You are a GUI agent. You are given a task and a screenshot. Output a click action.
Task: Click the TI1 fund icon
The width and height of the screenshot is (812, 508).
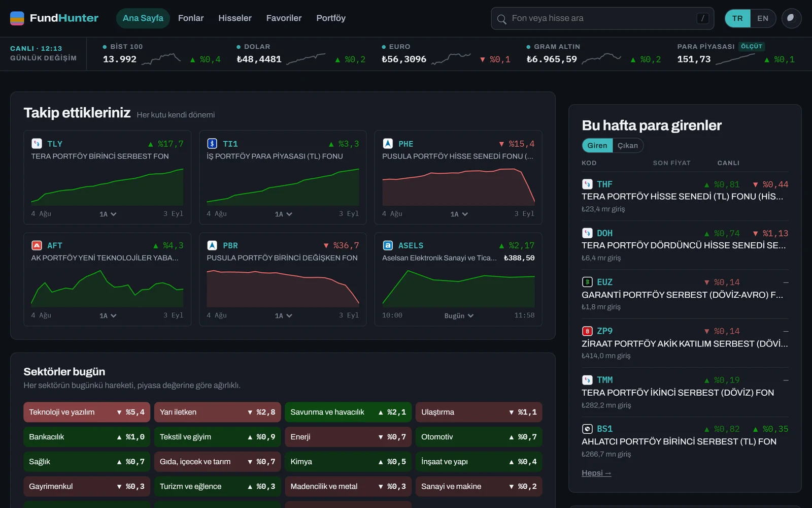coord(212,144)
